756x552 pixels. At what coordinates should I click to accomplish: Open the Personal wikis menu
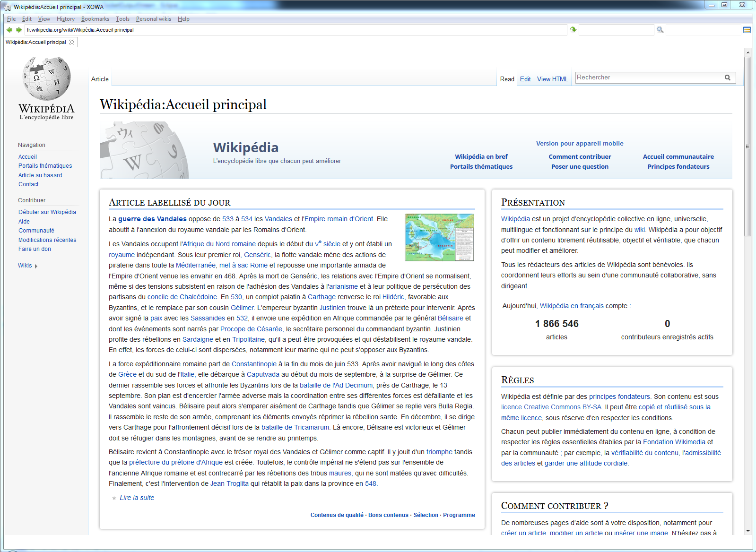154,19
